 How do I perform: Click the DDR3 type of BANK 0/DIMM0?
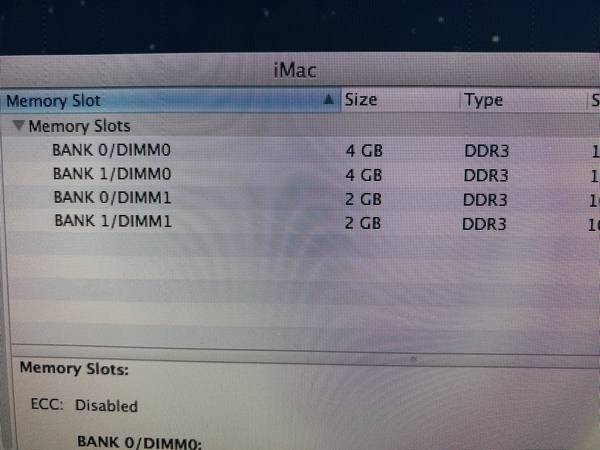pyautogui.click(x=486, y=152)
